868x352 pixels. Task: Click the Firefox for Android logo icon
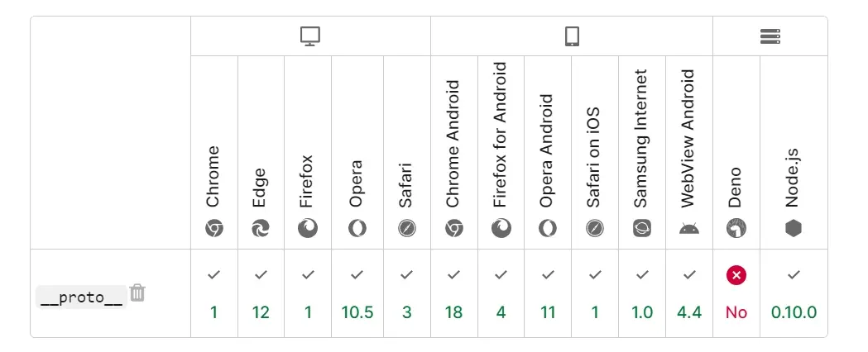click(501, 228)
